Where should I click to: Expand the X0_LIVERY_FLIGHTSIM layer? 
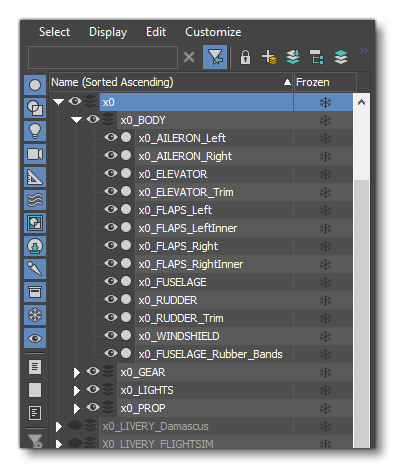pyautogui.click(x=59, y=444)
